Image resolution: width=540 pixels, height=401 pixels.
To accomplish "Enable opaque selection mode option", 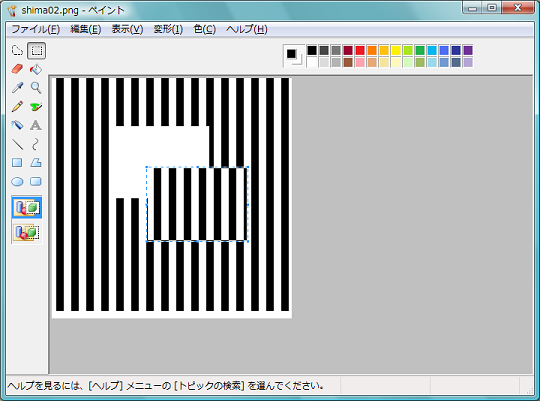I will [x=27, y=207].
